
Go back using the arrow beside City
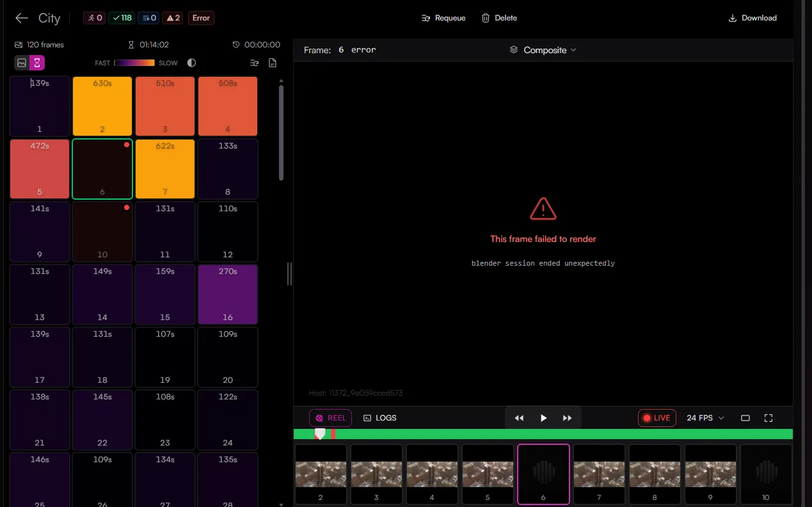pos(22,18)
